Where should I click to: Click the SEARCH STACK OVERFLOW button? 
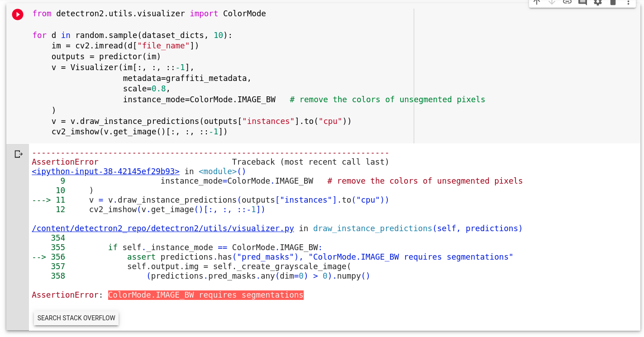click(76, 318)
